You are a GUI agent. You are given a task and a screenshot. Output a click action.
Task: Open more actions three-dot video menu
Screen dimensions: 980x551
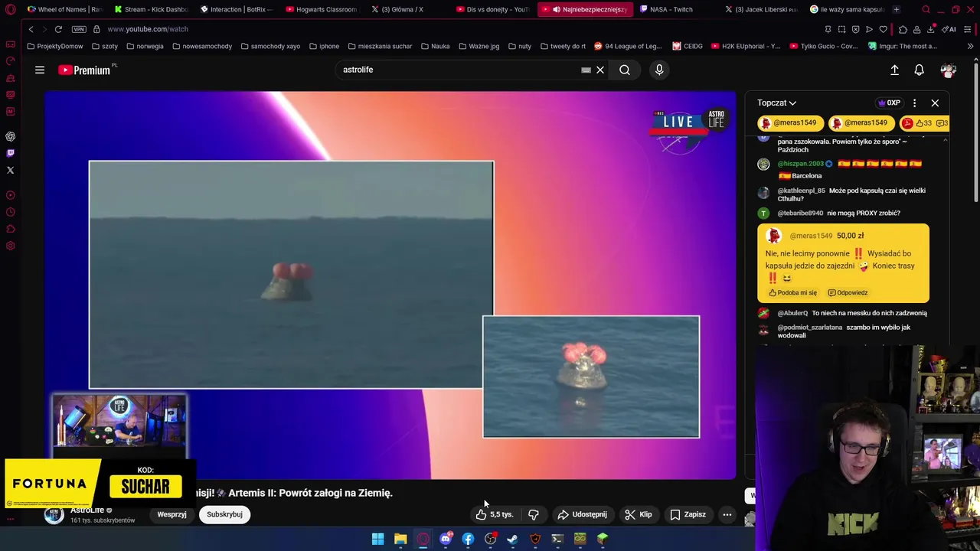pos(727,514)
